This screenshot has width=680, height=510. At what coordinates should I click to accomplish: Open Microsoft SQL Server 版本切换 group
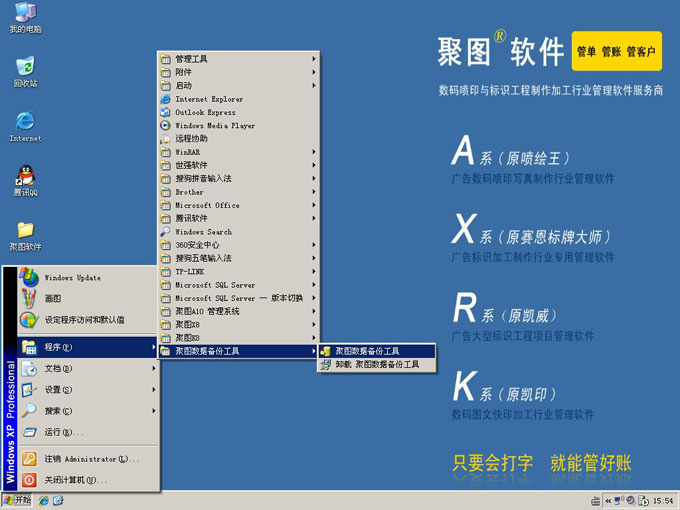[239, 298]
